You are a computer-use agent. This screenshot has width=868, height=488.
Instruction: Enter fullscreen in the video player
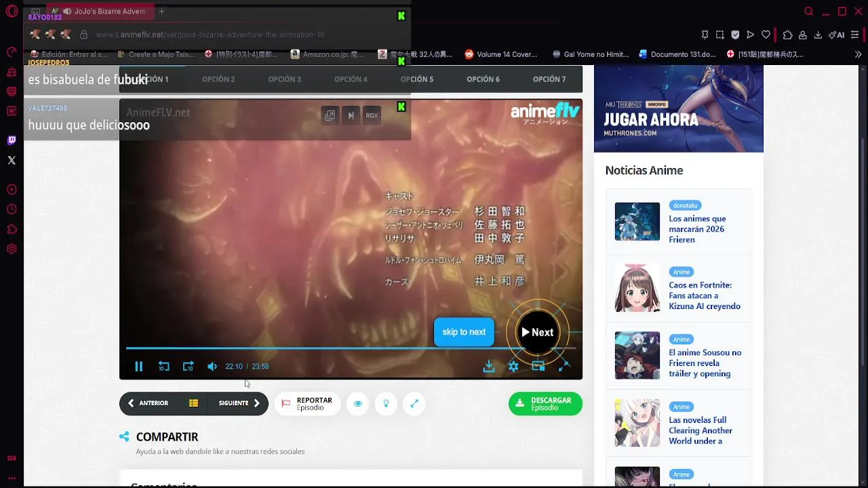pos(564,367)
